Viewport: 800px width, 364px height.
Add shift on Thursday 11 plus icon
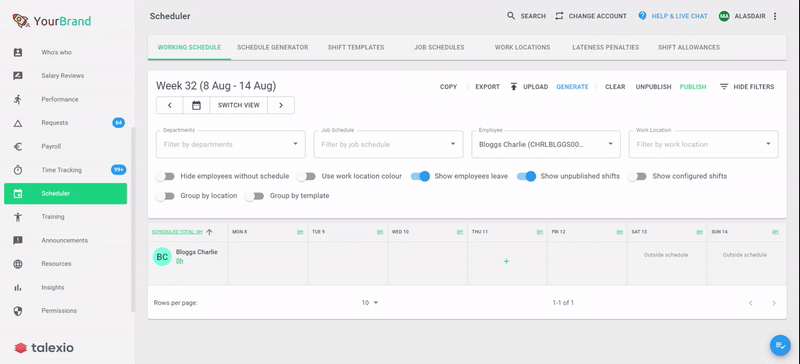507,261
